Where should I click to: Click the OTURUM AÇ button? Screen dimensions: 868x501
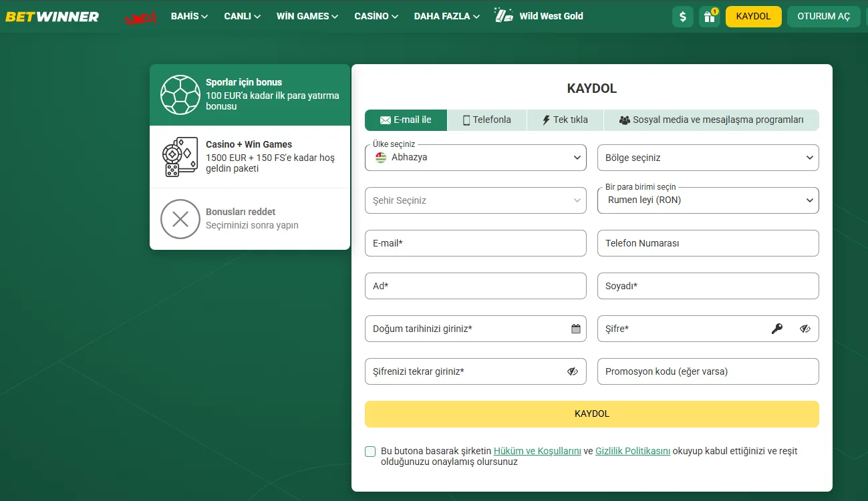[824, 17]
